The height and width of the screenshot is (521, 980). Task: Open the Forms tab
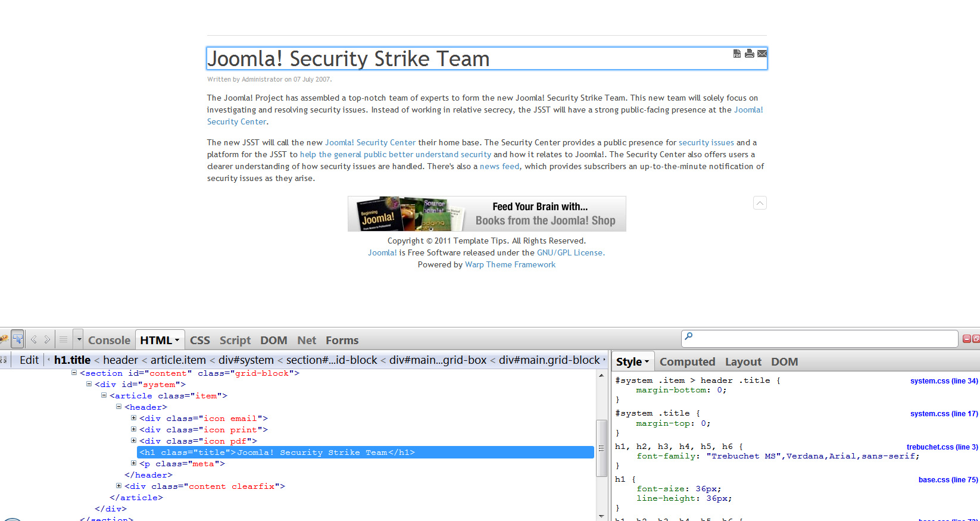pyautogui.click(x=342, y=340)
